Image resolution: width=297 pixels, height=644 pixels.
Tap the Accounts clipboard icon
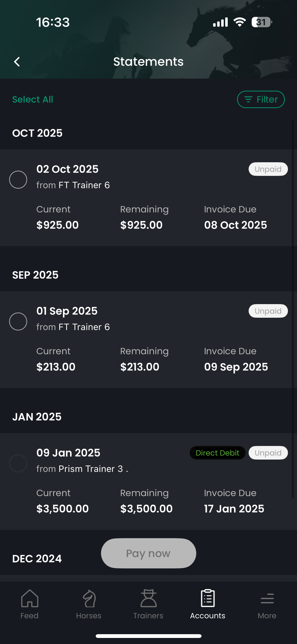point(208,598)
